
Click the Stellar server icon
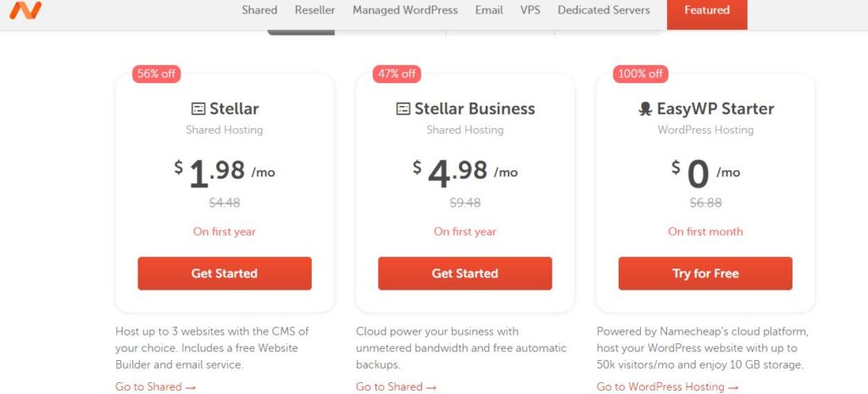(198, 108)
